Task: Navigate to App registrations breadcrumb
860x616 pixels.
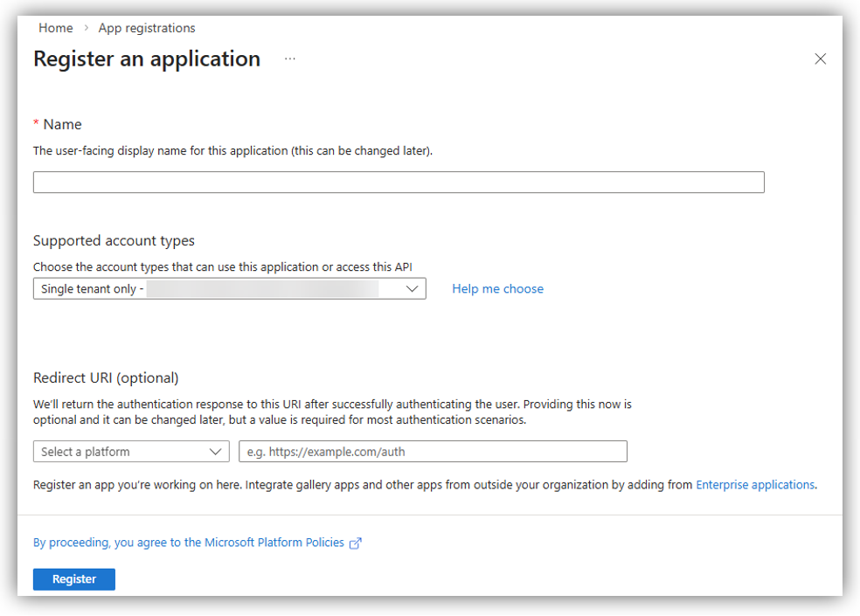Action: pyautogui.click(x=147, y=28)
